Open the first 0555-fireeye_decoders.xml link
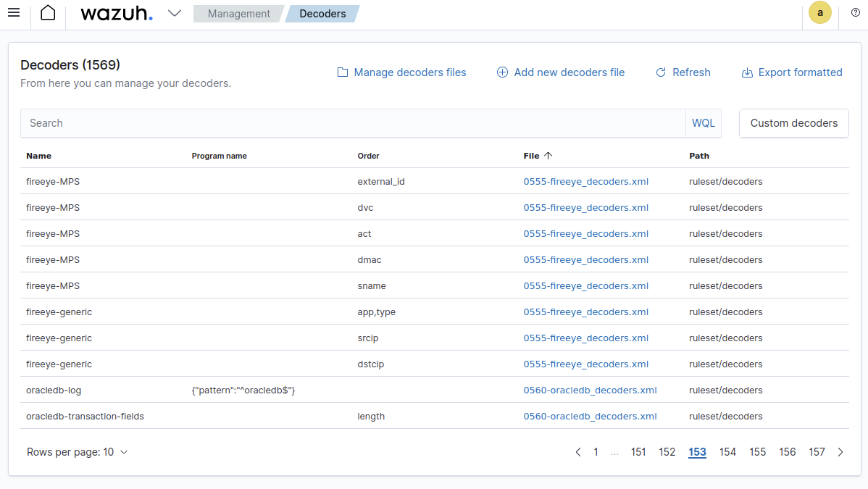The height and width of the screenshot is (489, 868). [586, 181]
